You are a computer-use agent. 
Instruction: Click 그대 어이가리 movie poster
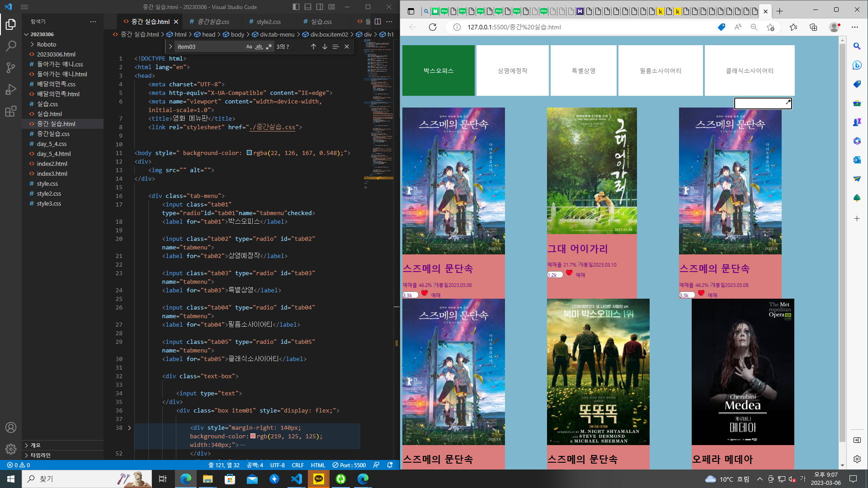tap(592, 170)
